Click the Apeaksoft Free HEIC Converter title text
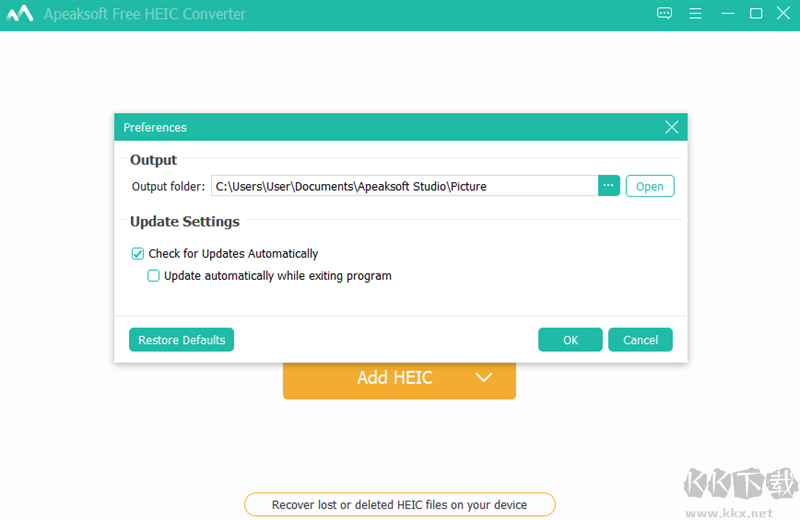The width and height of the screenshot is (800, 520). point(145,14)
